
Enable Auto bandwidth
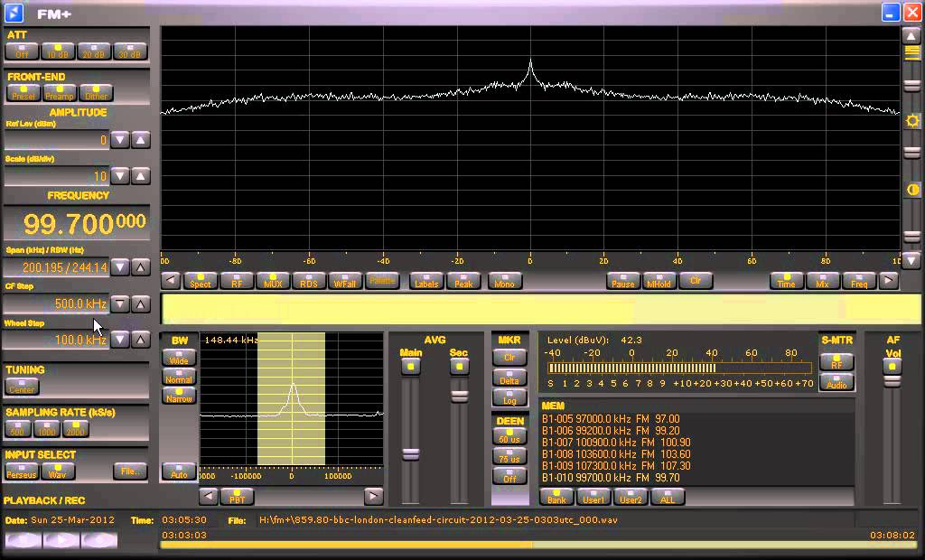[x=179, y=471]
